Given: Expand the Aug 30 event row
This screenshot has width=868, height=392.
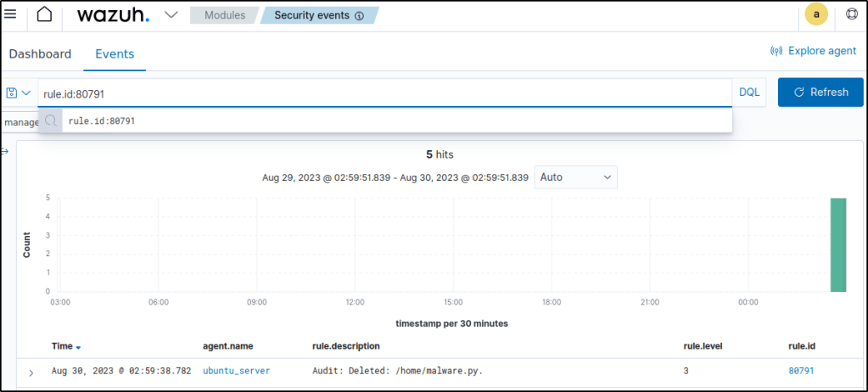Looking at the screenshot, I should click(x=31, y=372).
